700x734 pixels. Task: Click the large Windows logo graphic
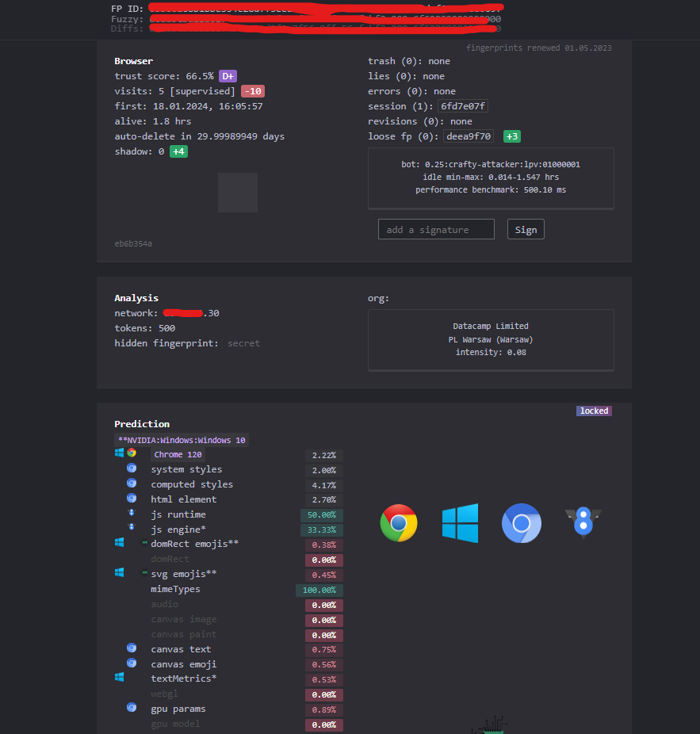(x=460, y=522)
